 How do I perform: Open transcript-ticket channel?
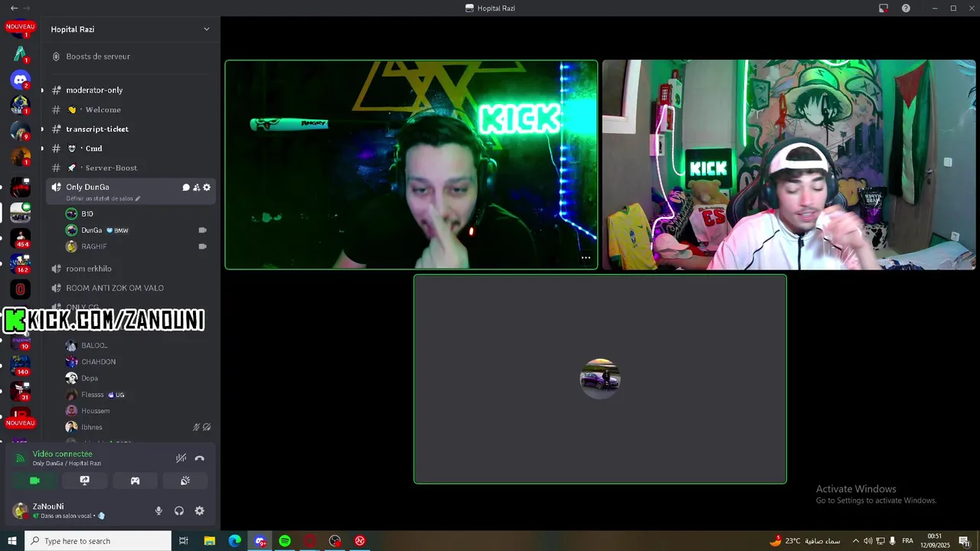[x=97, y=129]
